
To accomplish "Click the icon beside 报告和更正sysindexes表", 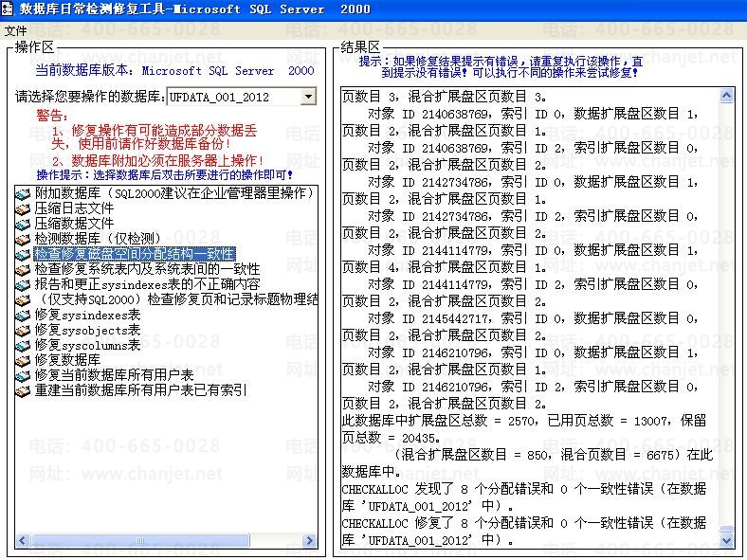I will pyautogui.click(x=23, y=285).
